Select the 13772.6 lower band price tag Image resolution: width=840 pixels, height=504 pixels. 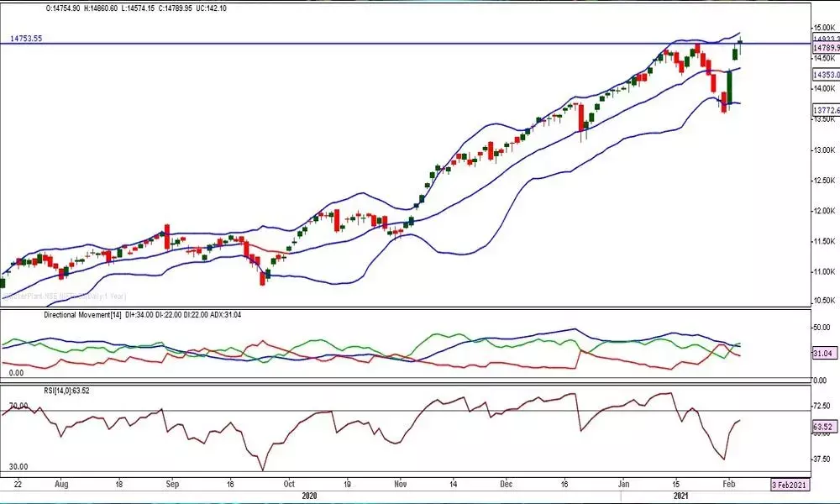tap(823, 109)
